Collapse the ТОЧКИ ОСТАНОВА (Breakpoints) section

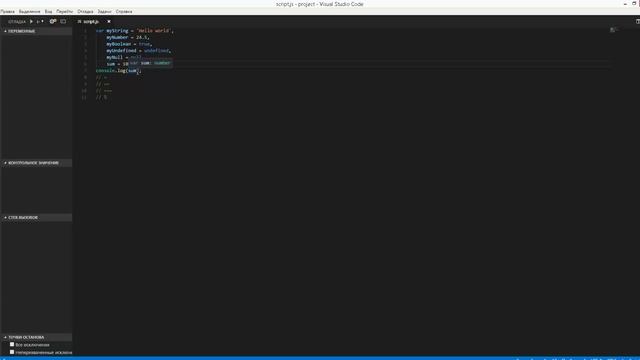point(37,337)
